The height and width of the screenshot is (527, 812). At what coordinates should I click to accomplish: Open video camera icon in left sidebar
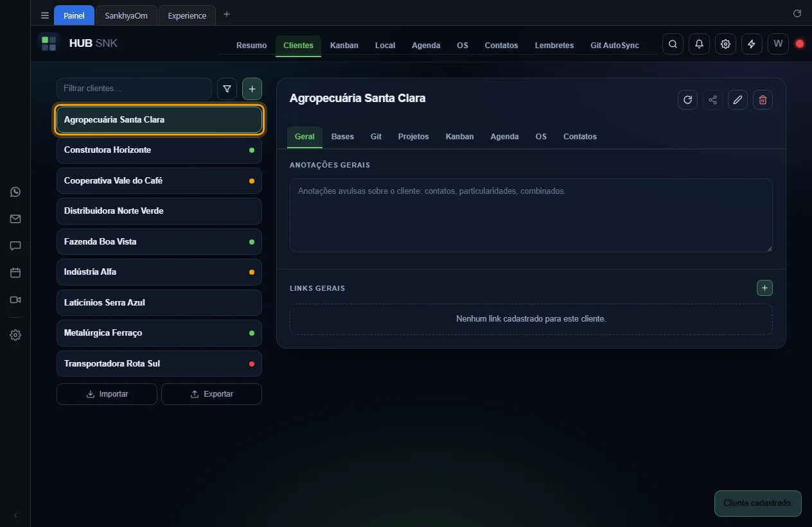pos(15,300)
